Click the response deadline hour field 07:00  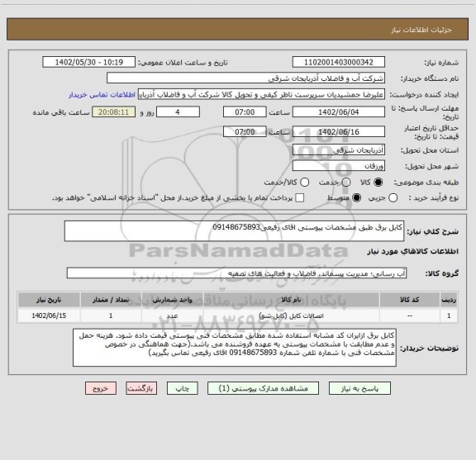point(245,112)
